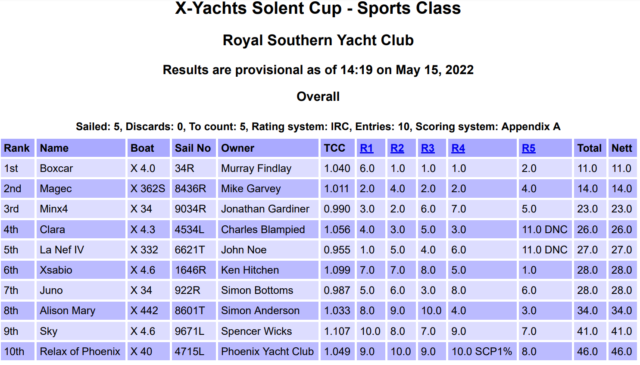Click the Phoenix Yacht Club owner cell
This screenshot has height=365, width=640.
(268, 352)
